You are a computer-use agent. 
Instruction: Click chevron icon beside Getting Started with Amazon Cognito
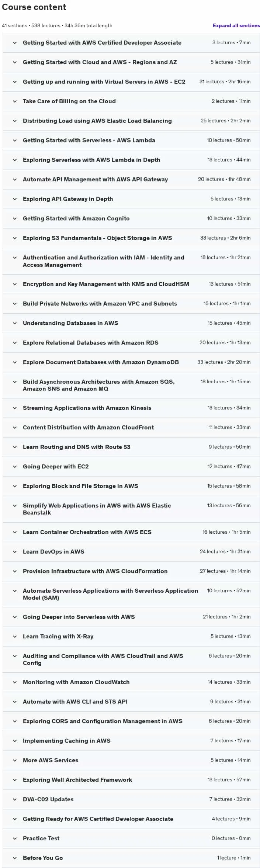(x=15, y=218)
